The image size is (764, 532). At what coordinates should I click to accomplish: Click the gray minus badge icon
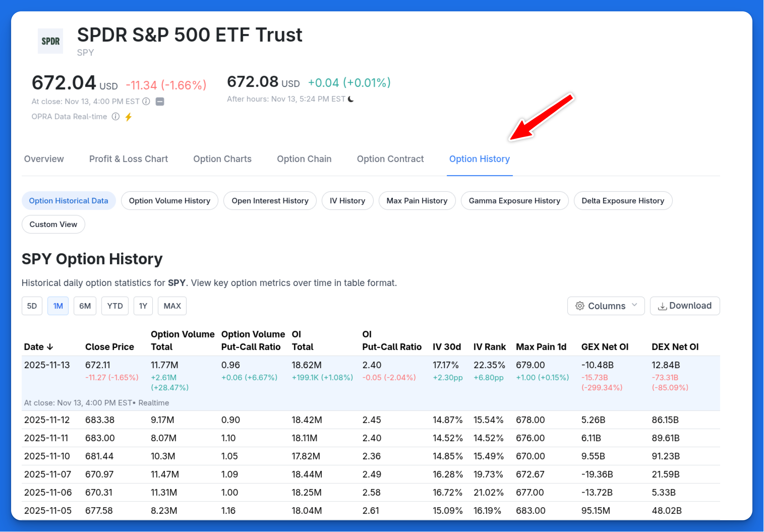pos(160,101)
